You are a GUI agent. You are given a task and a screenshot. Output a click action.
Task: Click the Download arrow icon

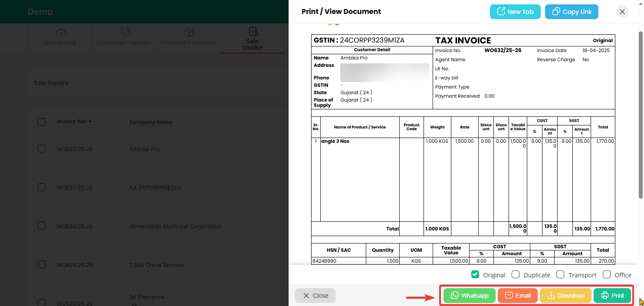tap(551, 296)
